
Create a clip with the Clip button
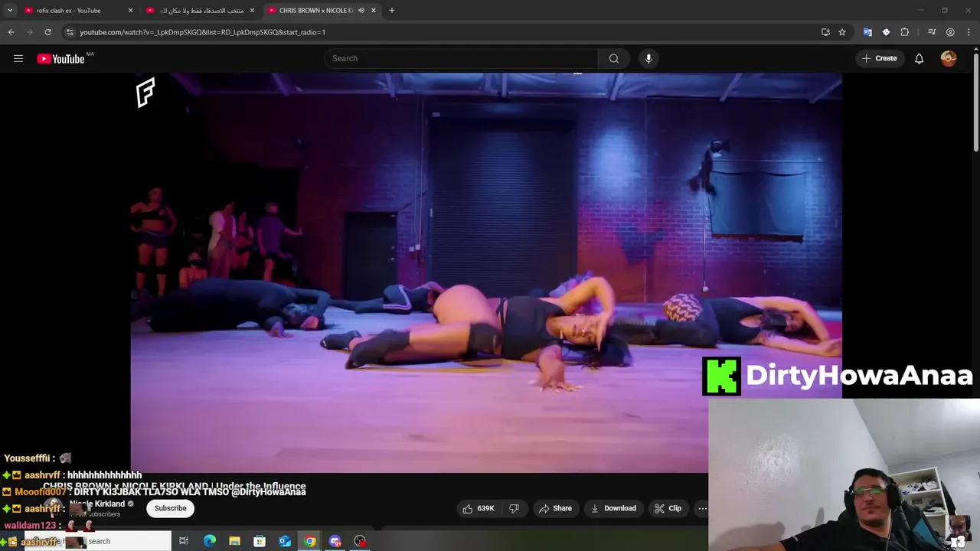668,508
